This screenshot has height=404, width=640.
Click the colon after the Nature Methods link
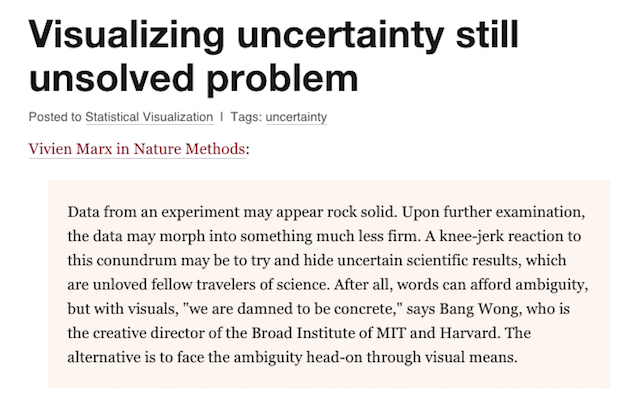[x=247, y=149]
